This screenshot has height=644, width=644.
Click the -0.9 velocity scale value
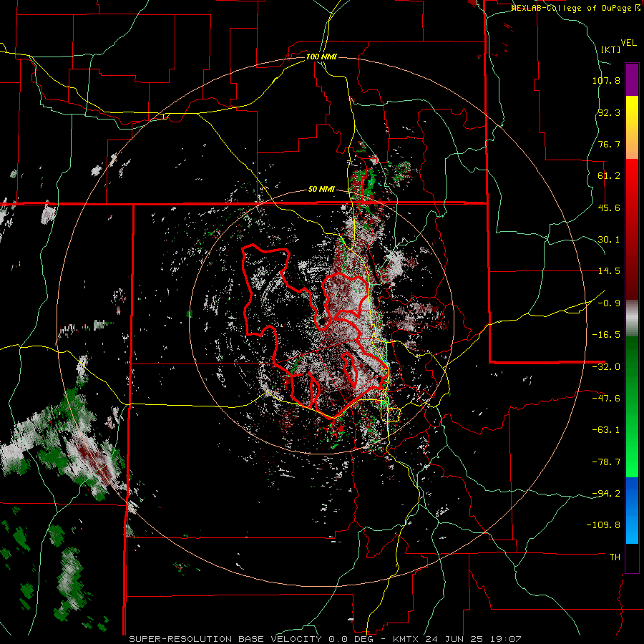click(x=609, y=303)
